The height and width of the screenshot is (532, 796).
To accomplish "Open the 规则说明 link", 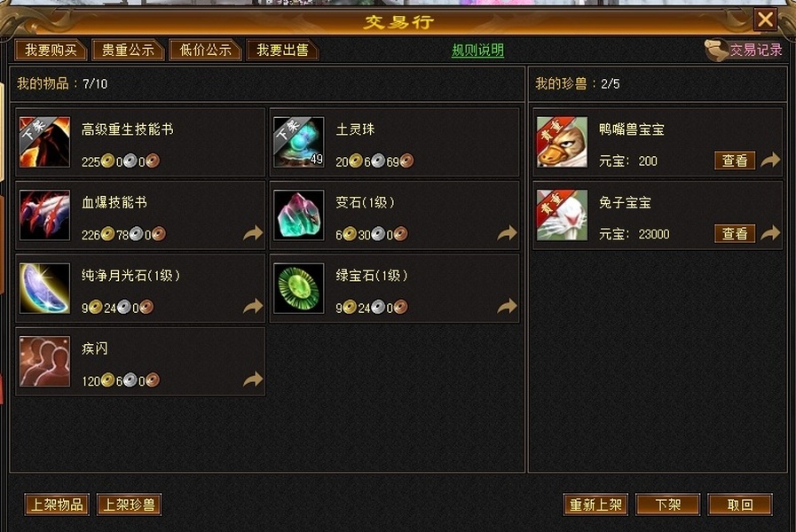I will point(477,51).
